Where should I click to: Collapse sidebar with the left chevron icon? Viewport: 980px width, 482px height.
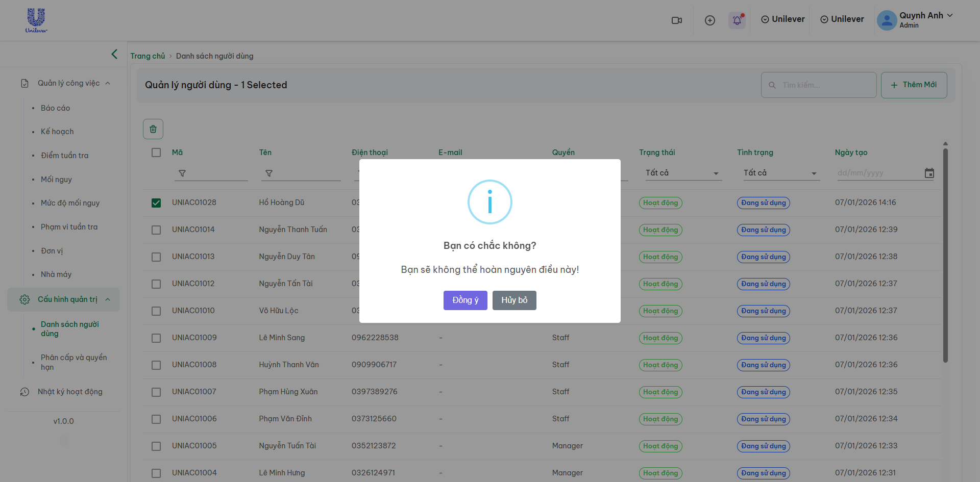[x=114, y=54]
